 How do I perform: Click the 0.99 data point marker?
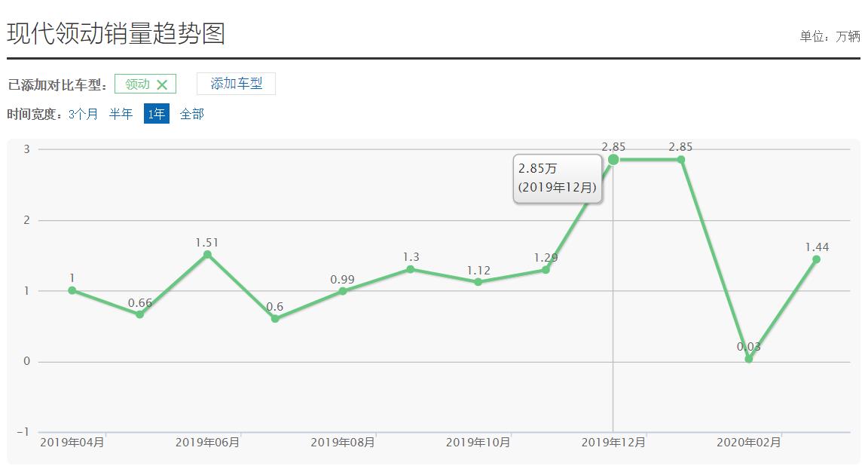[343, 290]
